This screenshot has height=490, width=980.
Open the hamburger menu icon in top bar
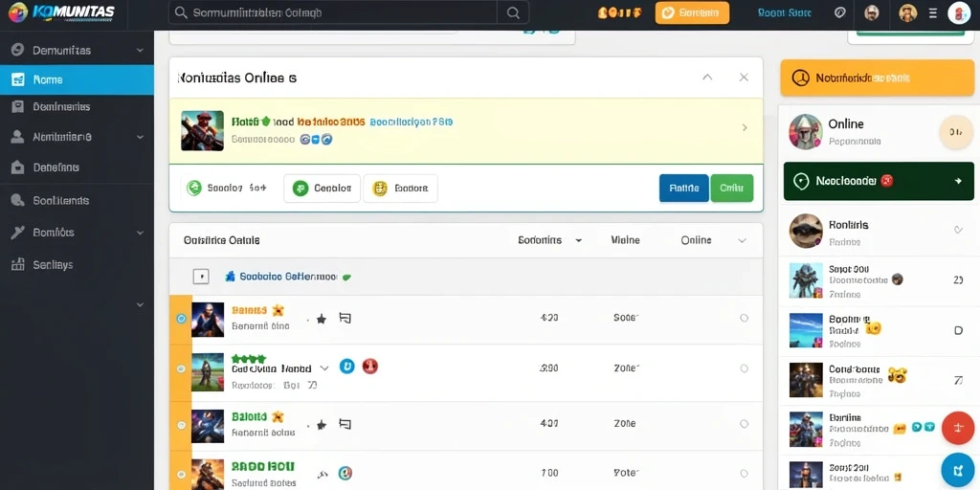933,12
